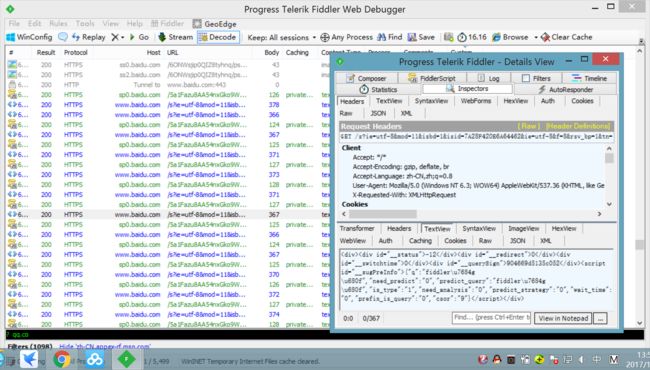Open Baidu cloud taskbar icon
This screenshot has width=650, height=370.
coord(95,359)
